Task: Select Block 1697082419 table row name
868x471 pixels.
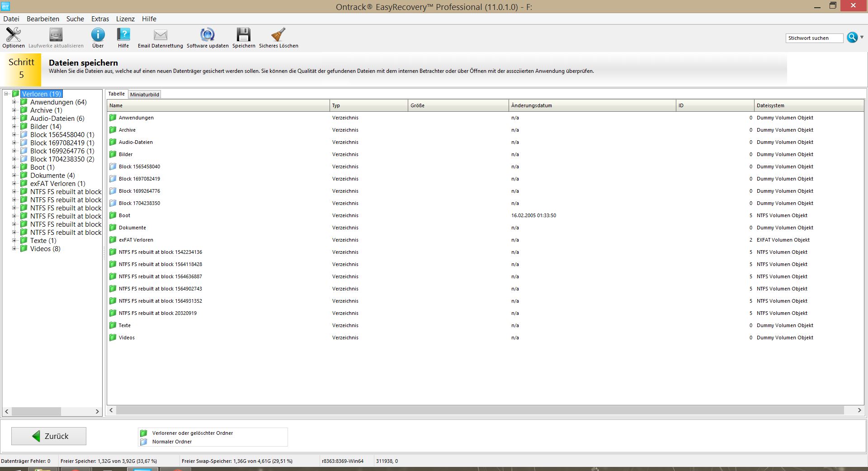Action: 139,179
